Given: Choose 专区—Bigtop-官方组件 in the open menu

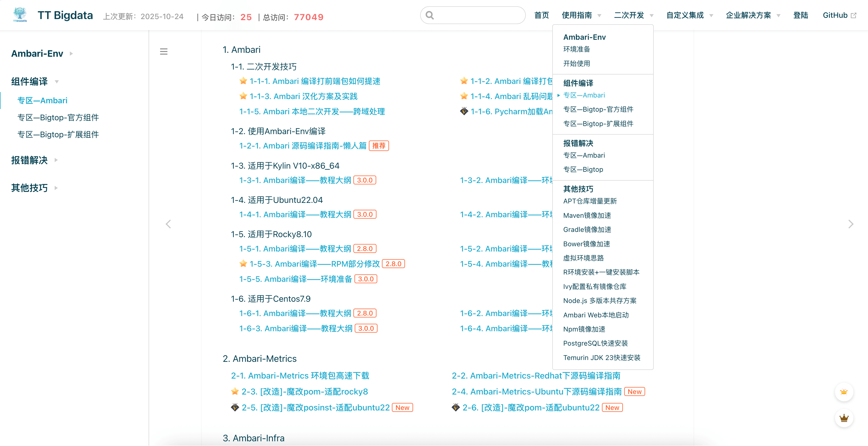Looking at the screenshot, I should [599, 109].
